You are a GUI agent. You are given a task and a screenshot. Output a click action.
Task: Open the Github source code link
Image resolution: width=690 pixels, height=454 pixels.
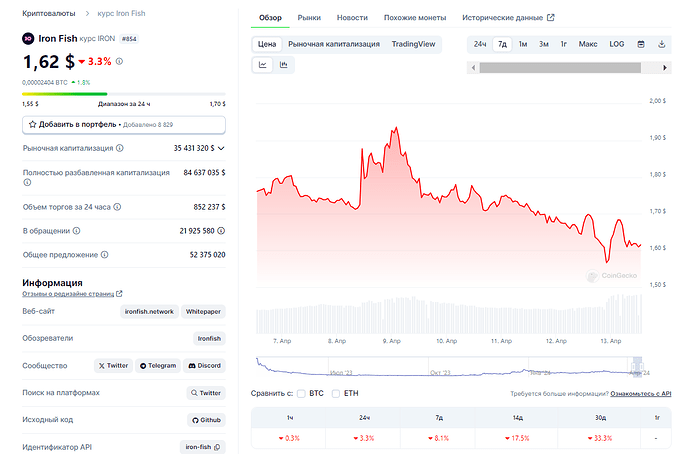tap(206, 420)
